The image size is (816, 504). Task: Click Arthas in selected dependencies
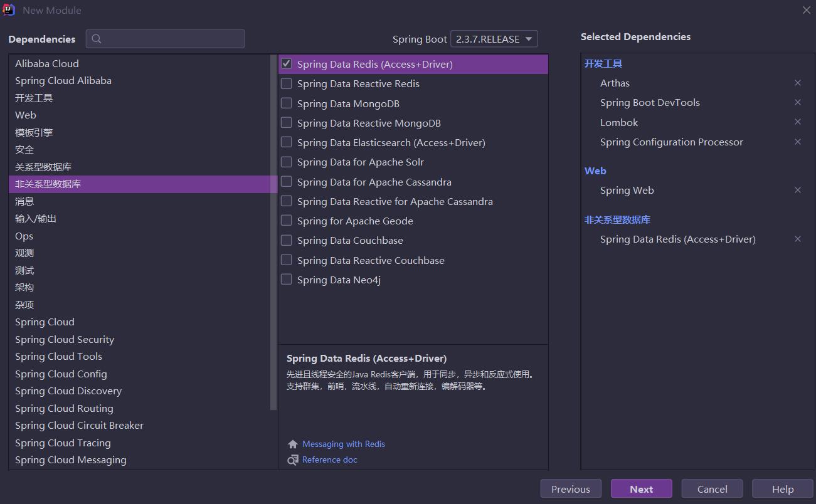click(x=615, y=83)
